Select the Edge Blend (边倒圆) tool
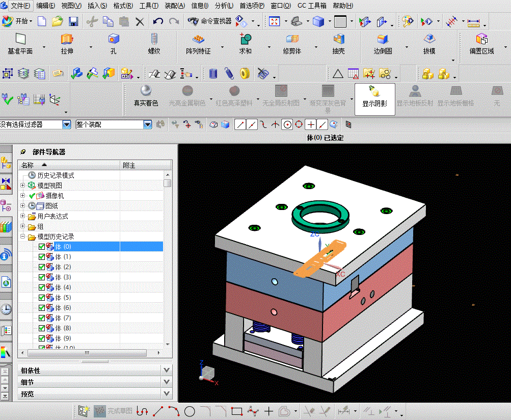The width and height of the screenshot is (511, 420). pos(383,39)
